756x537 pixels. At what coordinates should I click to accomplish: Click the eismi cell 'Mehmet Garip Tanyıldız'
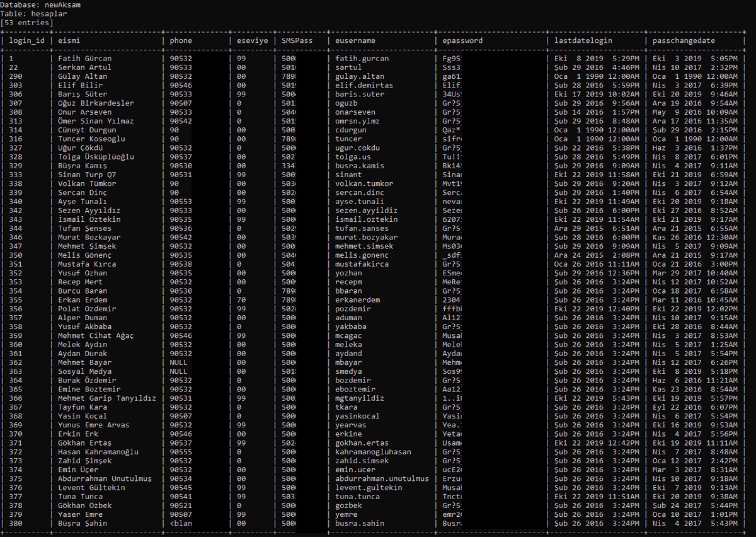107,398
